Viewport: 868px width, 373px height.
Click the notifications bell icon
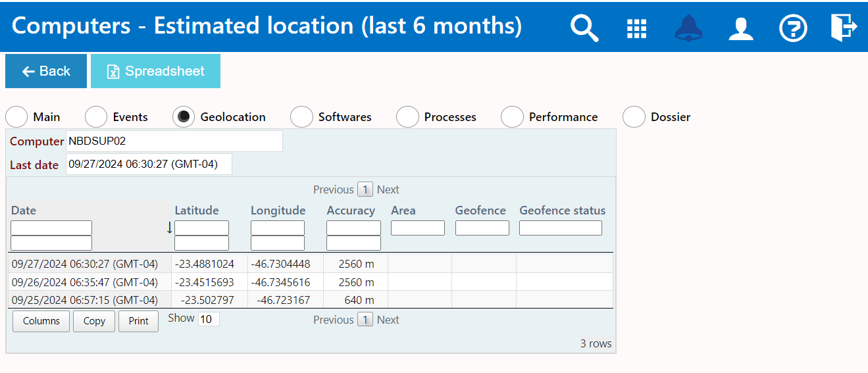pyautogui.click(x=688, y=28)
